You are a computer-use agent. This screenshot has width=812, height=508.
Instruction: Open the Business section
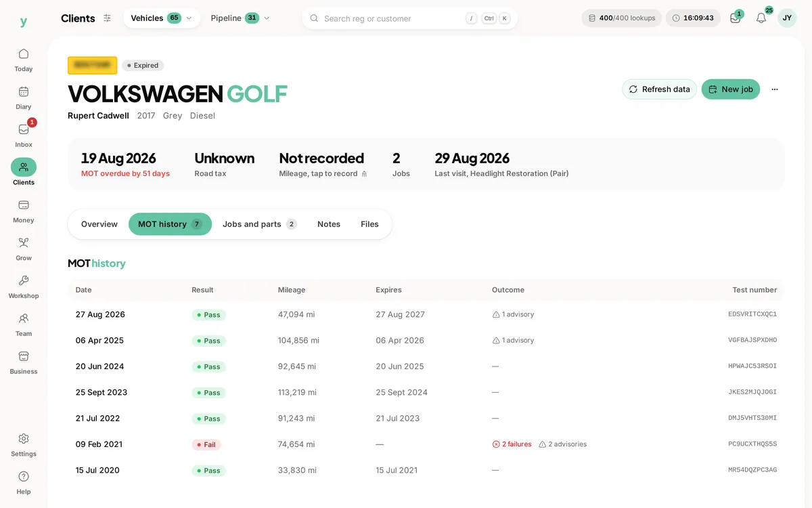[24, 363]
